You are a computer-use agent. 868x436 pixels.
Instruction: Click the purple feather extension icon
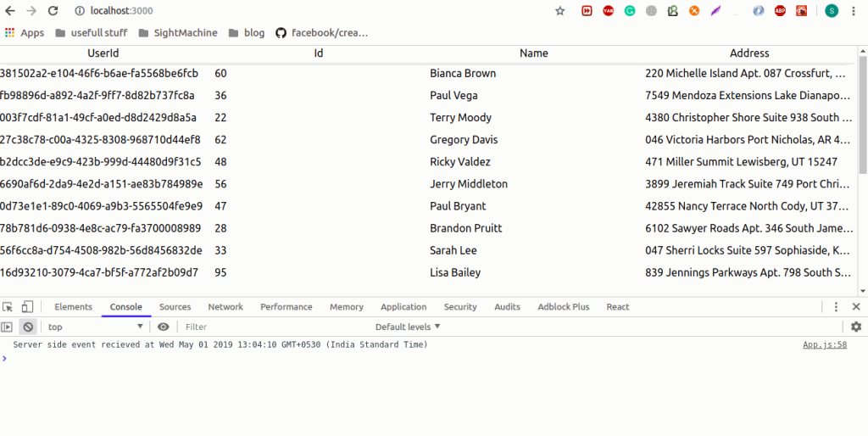tap(715, 10)
